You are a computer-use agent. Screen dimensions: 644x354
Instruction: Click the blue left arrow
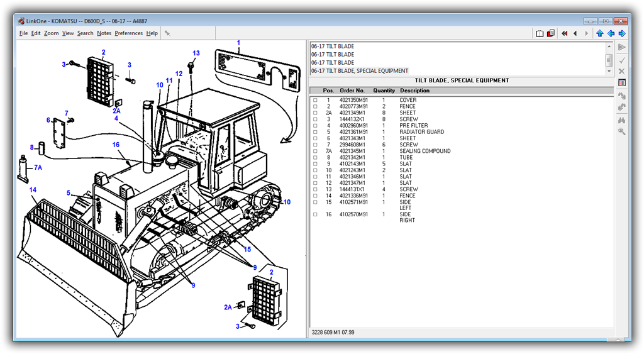click(x=611, y=34)
